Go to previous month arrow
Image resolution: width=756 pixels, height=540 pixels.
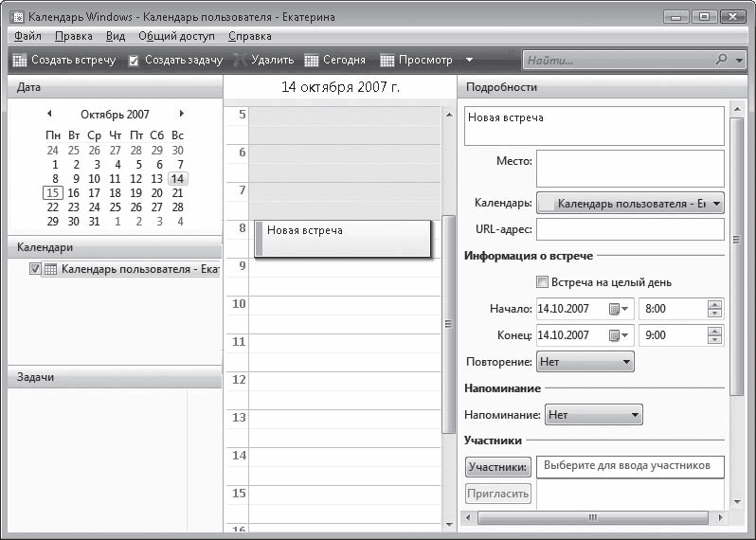click(49, 114)
